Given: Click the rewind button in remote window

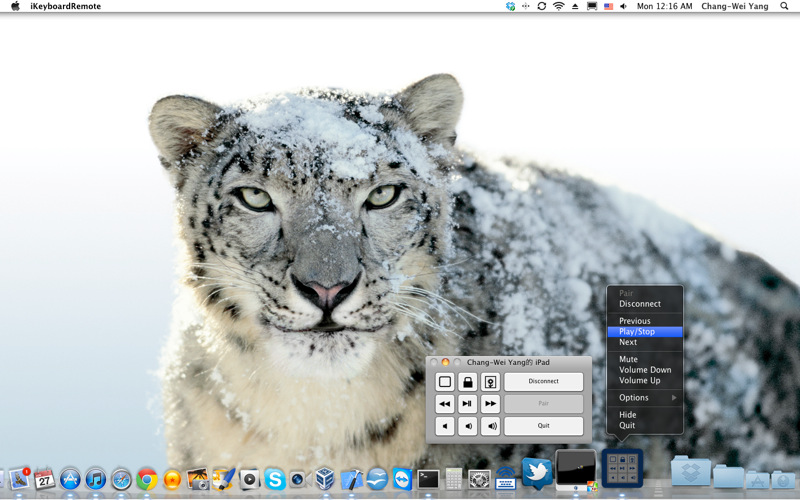Looking at the screenshot, I should 445,404.
